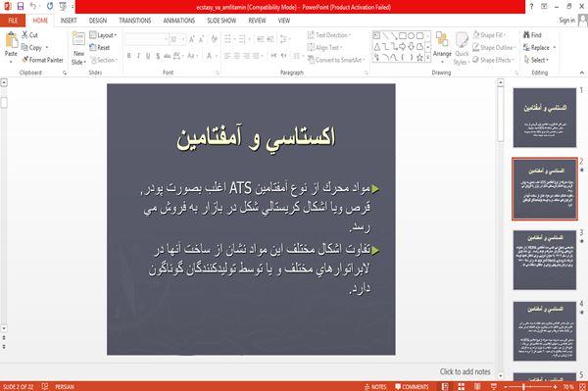Open Shape Outline dropdown
Screen dimensions: 588x391
pos(494,47)
